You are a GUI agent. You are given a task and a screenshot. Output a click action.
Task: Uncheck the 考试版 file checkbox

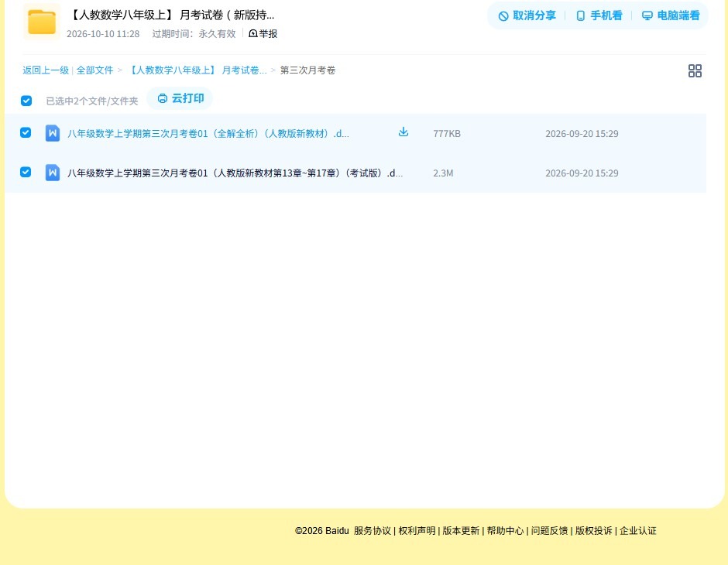tap(26, 172)
